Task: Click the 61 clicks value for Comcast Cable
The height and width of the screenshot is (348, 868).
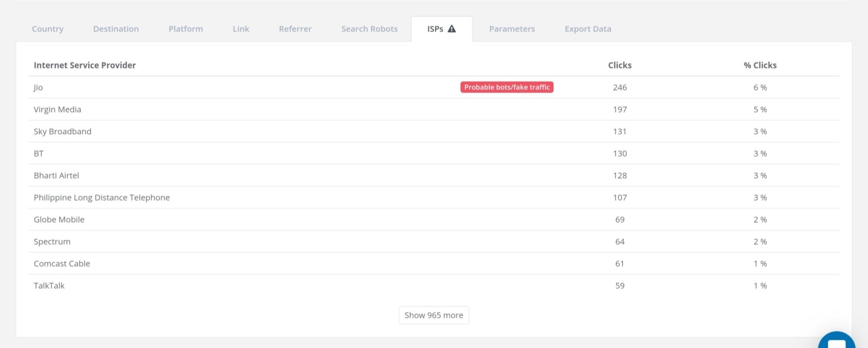Action: (620, 264)
